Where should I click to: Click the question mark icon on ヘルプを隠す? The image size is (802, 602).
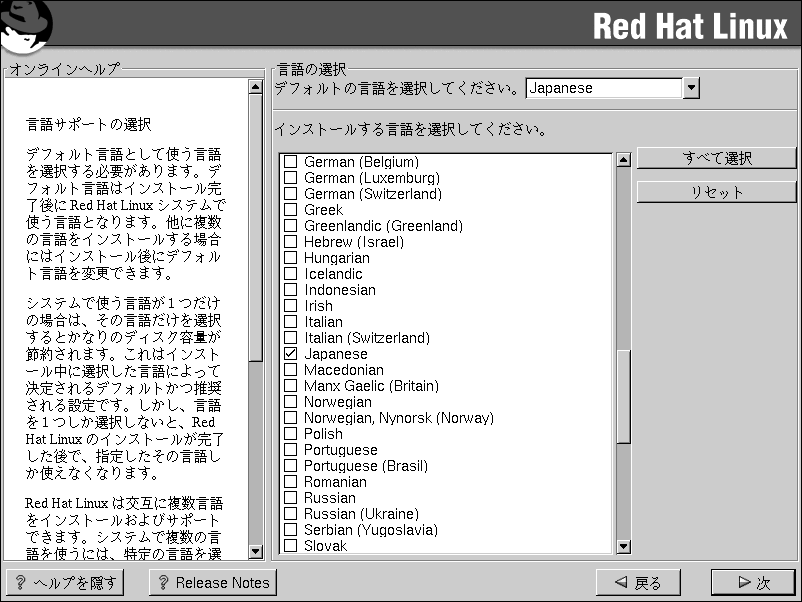(x=20, y=583)
